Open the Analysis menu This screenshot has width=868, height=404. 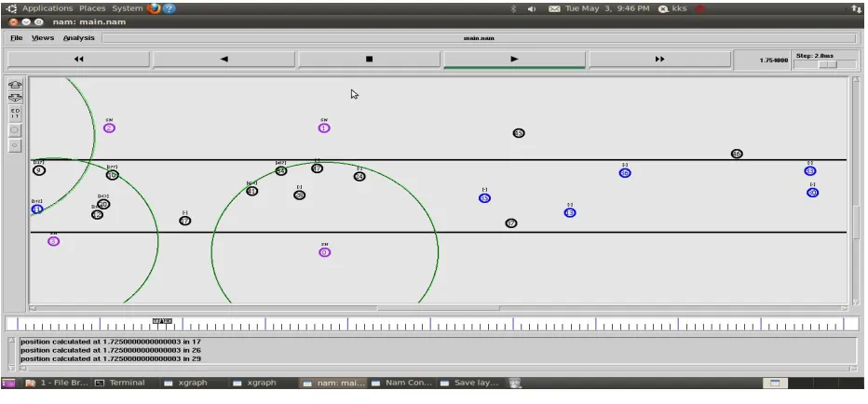78,37
